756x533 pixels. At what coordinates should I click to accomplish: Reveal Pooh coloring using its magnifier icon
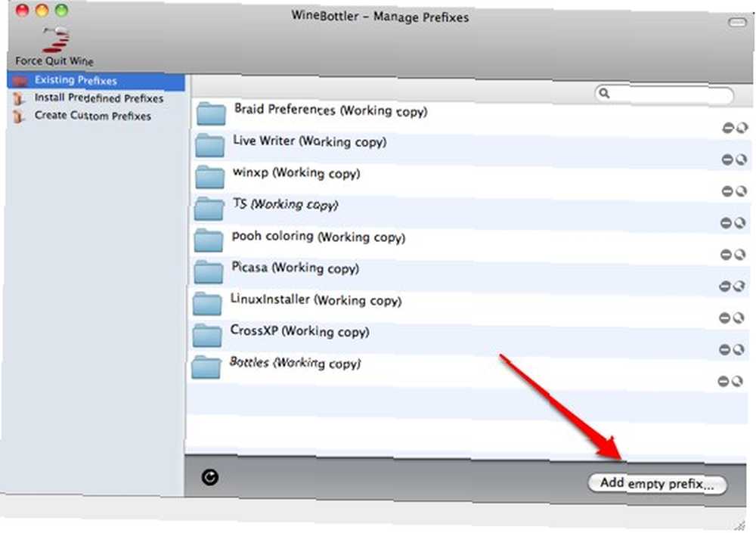coord(740,255)
